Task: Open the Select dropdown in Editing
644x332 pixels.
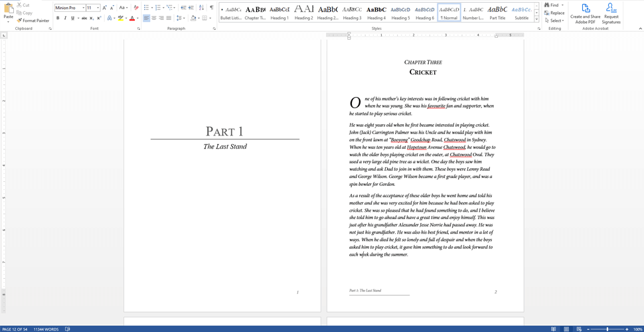Action: click(x=554, y=21)
